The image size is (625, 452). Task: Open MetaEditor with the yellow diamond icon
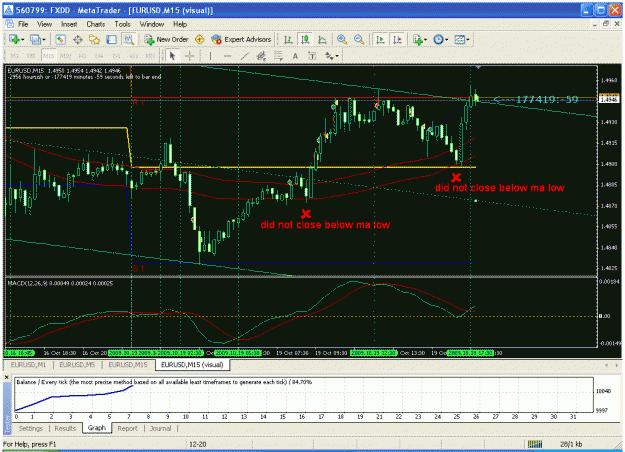pyautogui.click(x=199, y=39)
